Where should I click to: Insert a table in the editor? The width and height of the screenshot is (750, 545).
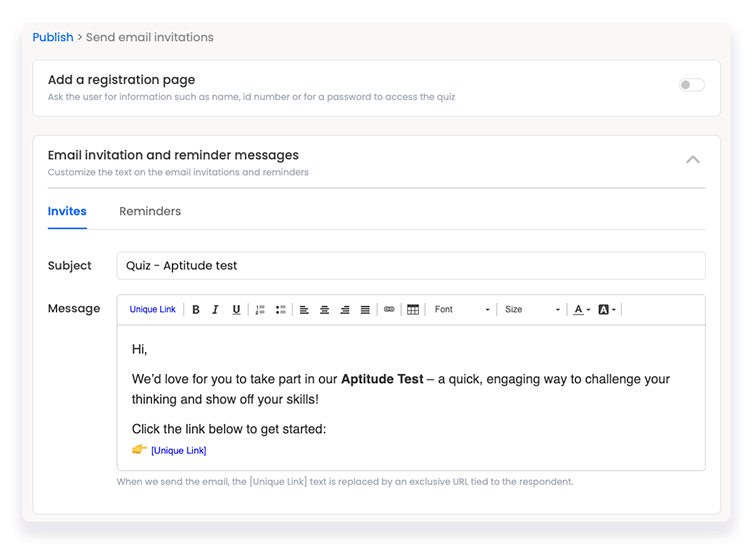tap(413, 310)
